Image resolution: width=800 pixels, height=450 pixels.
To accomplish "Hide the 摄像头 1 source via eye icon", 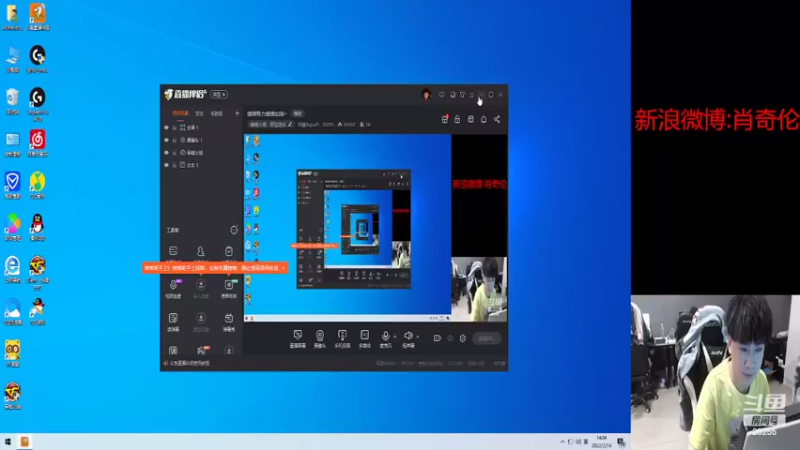I will (166, 140).
